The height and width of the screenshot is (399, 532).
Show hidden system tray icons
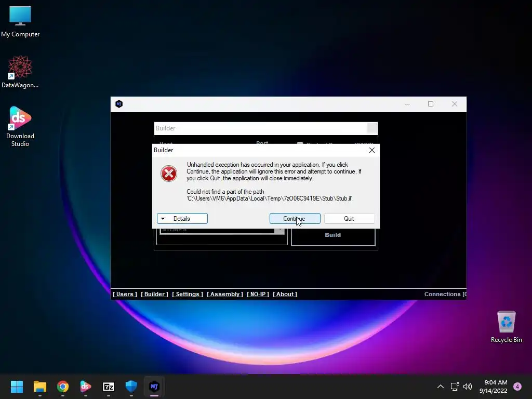pos(441,387)
